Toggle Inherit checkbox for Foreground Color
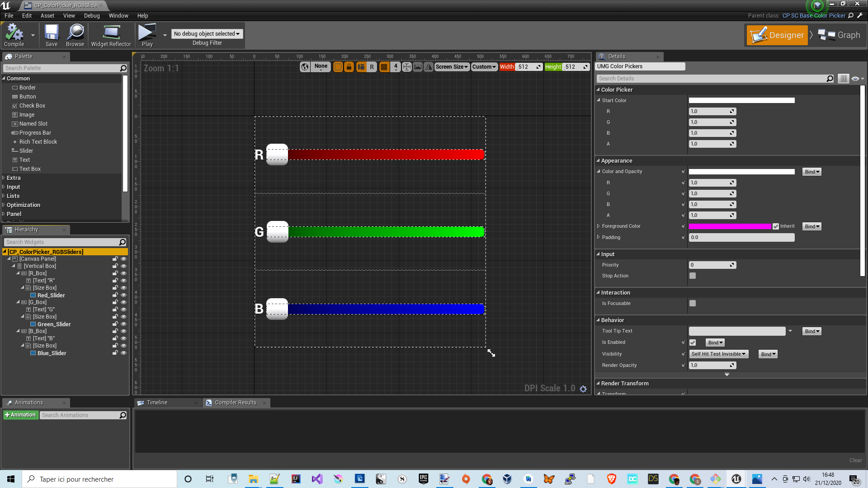Viewport: 868px width, 488px height. (776, 226)
